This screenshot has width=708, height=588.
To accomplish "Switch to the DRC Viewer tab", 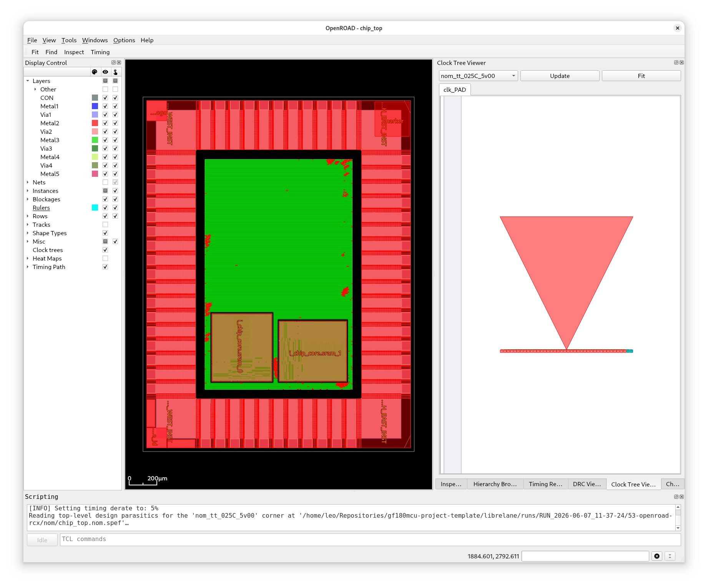I will [x=587, y=484].
